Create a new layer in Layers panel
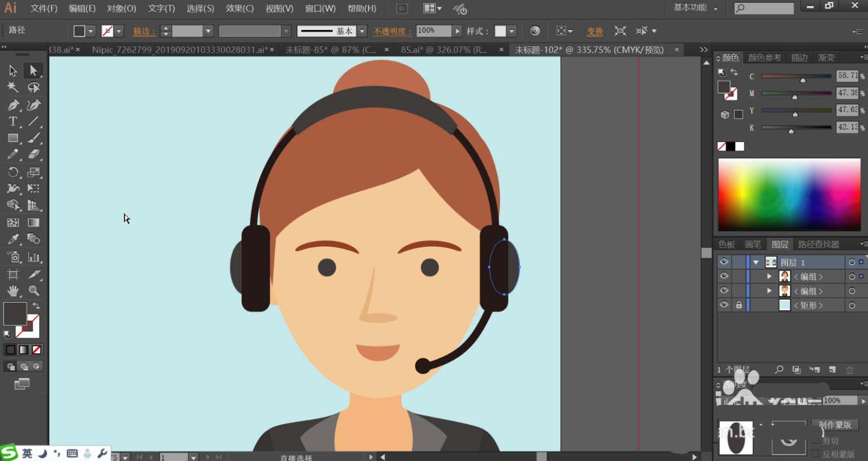 click(832, 370)
